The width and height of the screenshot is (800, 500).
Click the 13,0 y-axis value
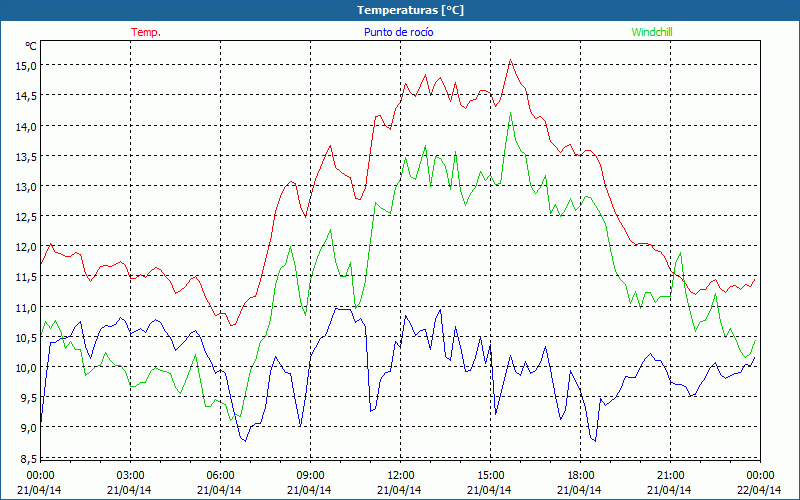click(26, 186)
